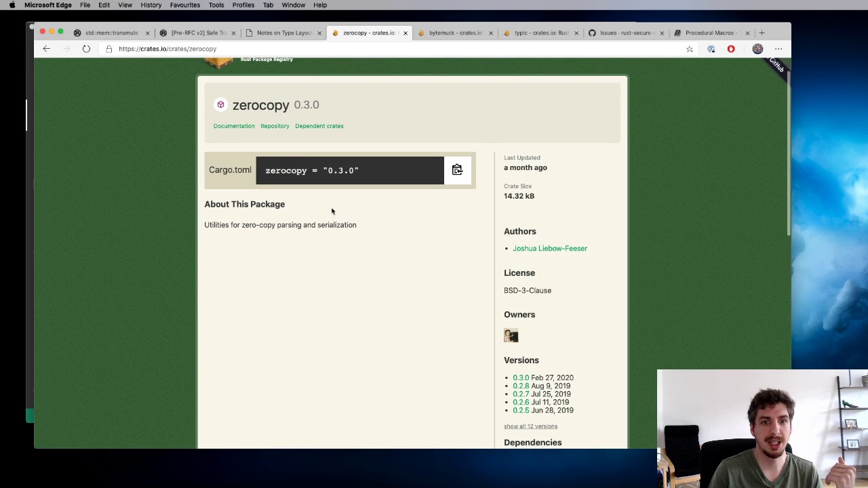The height and width of the screenshot is (488, 868).
Task: Copy the zerocopy Cargo.toml line to clipboard
Action: tap(457, 170)
